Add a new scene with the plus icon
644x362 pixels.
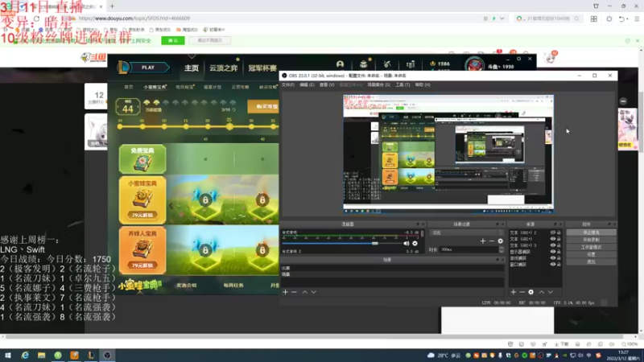(x=286, y=292)
